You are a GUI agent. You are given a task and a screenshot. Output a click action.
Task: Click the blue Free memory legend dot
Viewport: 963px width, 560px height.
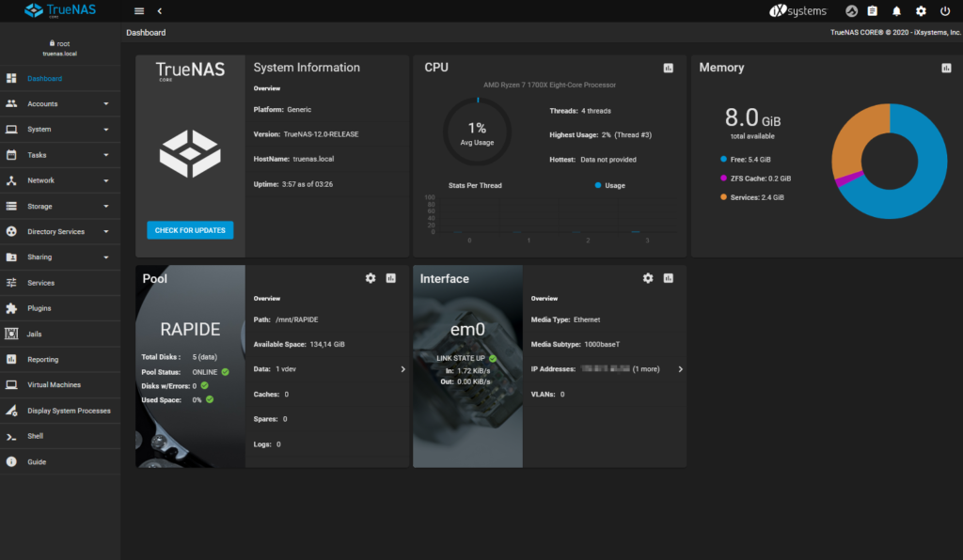click(723, 159)
